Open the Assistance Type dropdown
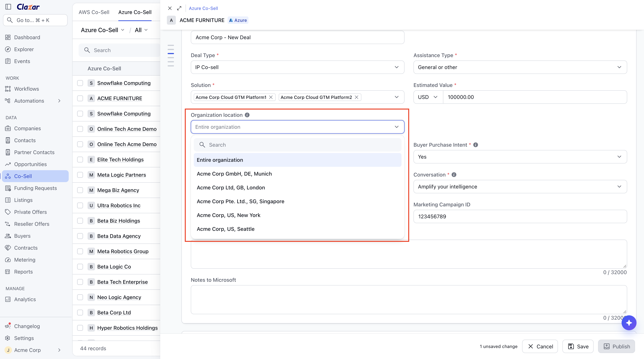 520,67
